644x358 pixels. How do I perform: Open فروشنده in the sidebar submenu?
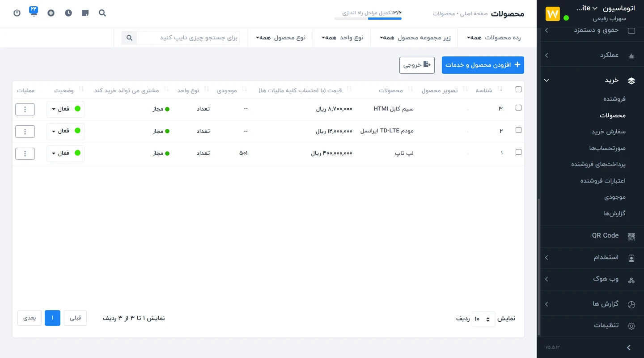tap(614, 99)
